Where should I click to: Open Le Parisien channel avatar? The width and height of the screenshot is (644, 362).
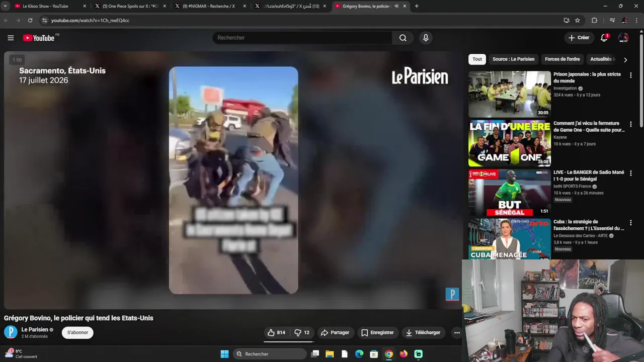click(x=11, y=332)
